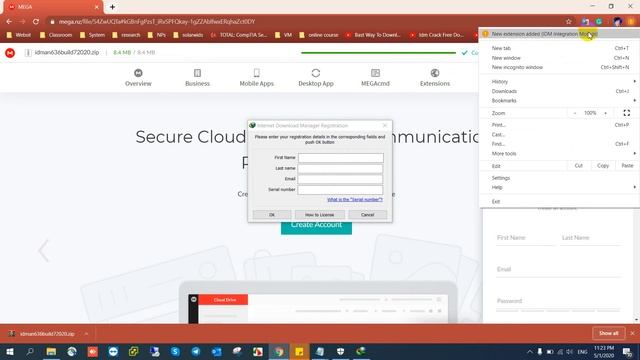Open TeamViewer from taskbar
The image size is (640, 360).
pyautogui.click(x=113, y=351)
